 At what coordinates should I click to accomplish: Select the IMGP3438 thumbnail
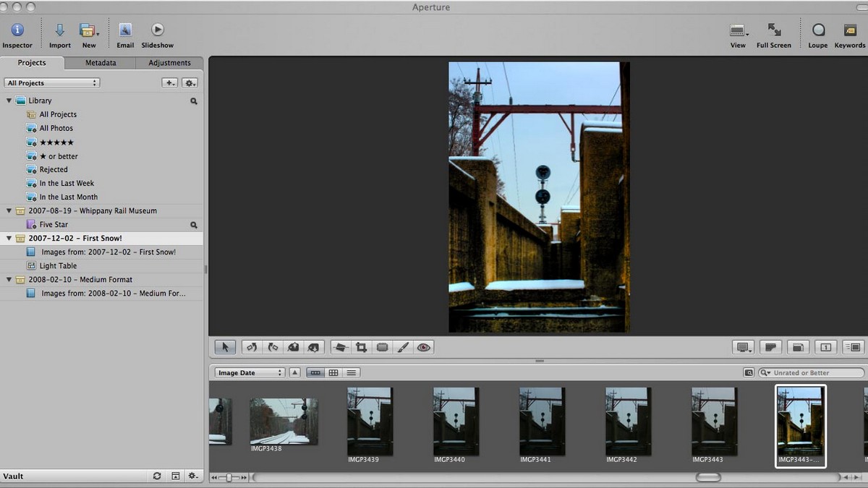click(x=284, y=421)
